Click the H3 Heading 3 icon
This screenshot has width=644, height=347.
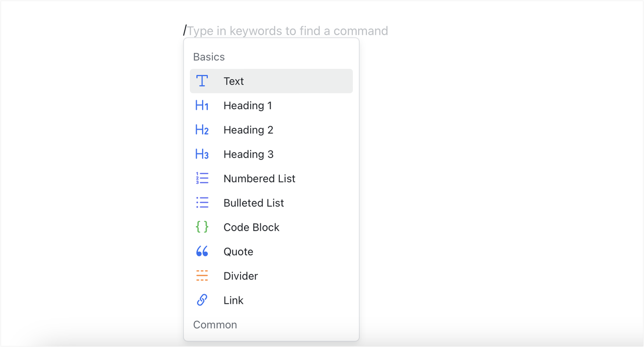coord(201,154)
